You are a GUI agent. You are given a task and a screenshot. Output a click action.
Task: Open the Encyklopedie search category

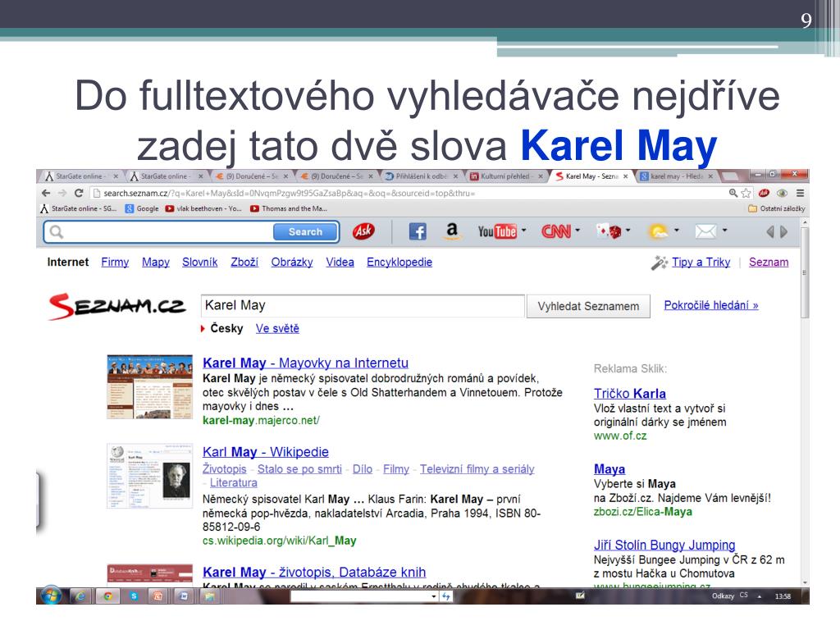[399, 262]
